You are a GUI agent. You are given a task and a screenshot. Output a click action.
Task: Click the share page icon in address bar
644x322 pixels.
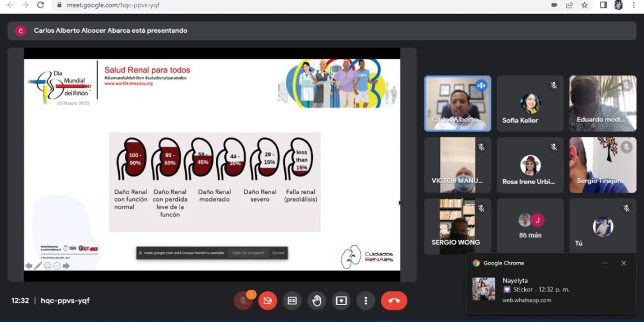coord(569,5)
